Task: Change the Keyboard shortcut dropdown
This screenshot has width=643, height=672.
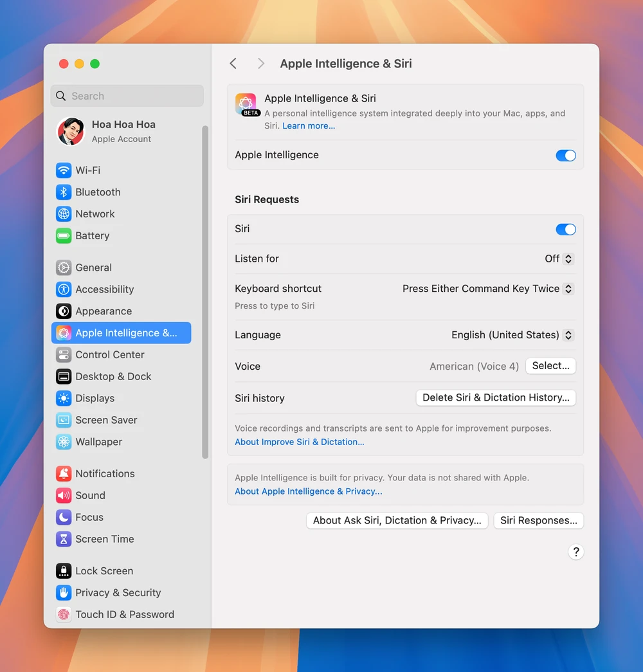Action: [487, 289]
